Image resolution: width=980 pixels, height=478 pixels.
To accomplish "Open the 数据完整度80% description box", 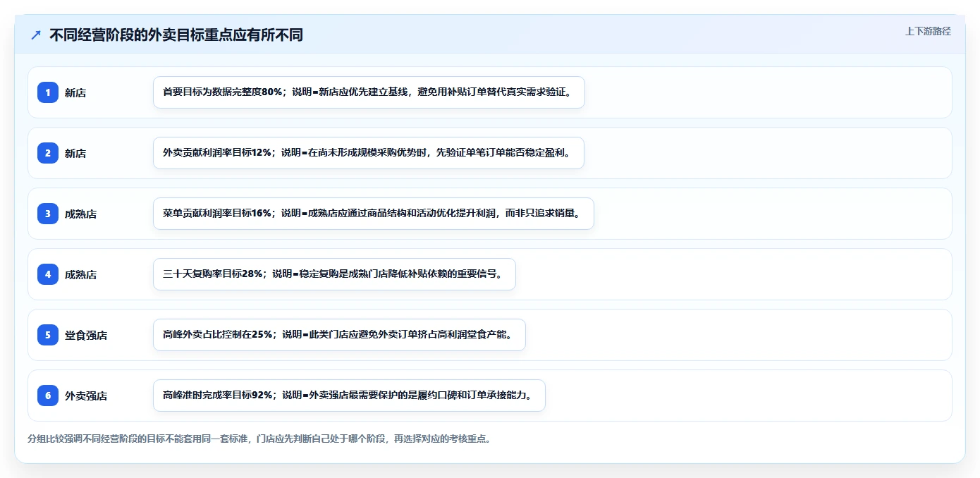I will click(x=369, y=92).
